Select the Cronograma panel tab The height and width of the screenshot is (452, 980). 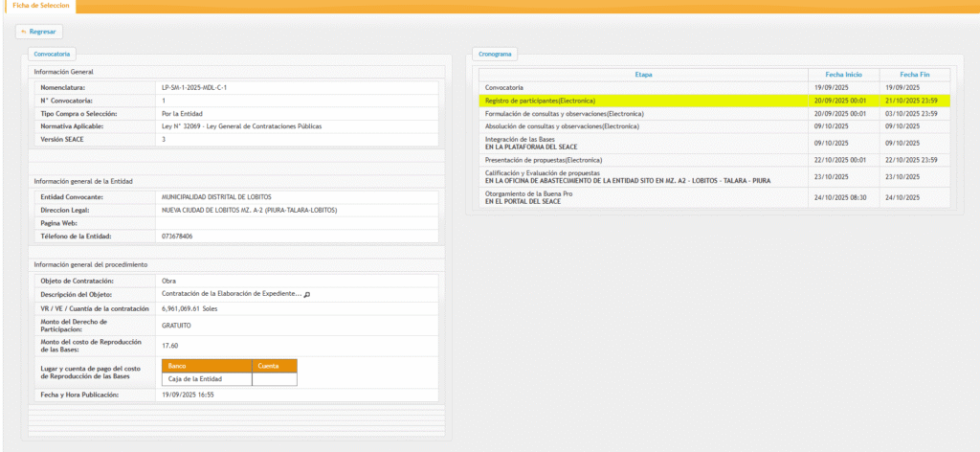pos(497,54)
